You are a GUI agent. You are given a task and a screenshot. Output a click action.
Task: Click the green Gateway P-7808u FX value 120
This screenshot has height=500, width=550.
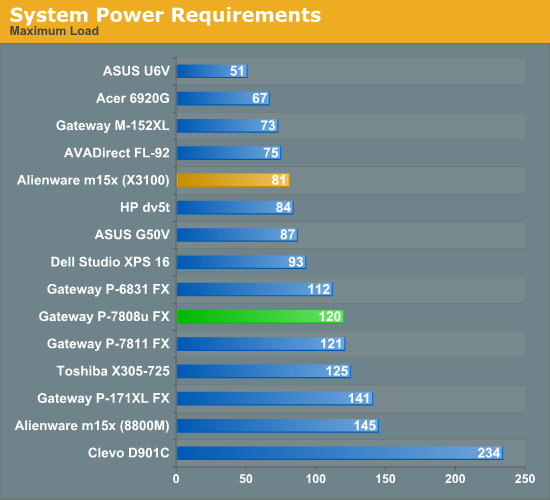[x=330, y=316]
